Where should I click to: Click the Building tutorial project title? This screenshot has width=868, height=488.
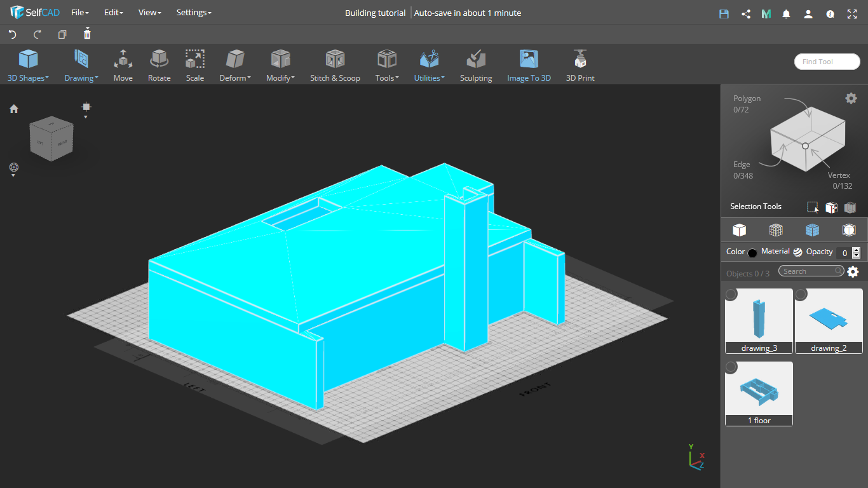pos(375,13)
